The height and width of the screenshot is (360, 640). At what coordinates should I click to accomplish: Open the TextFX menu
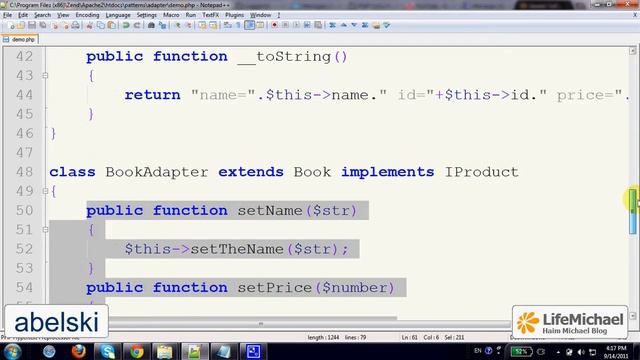click(211, 15)
